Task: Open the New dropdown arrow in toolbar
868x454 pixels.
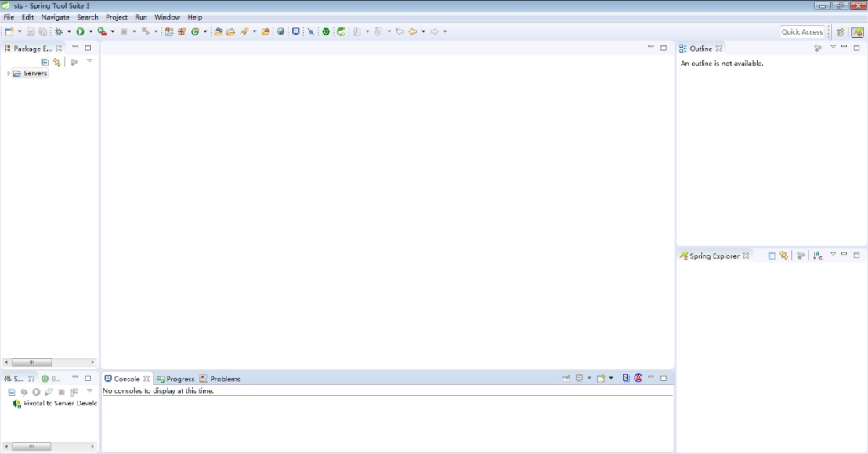Action: coord(20,31)
